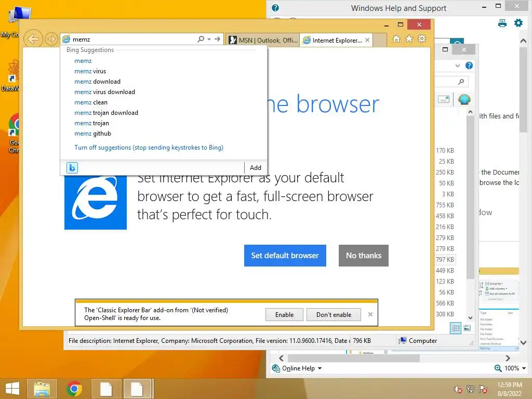Screen dimensions: 532x399
Task: Switch to details view icon in Explorer
Action: pos(456,328)
